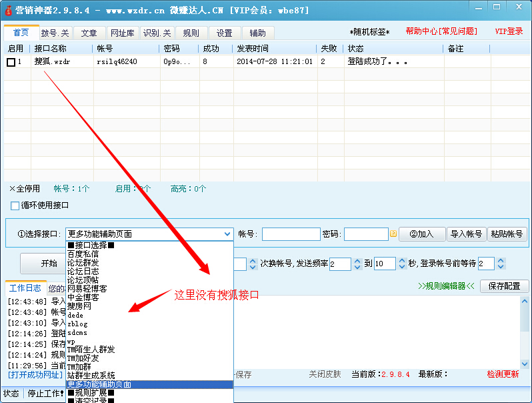Click the 登录帐号前等待 value field
The width and height of the screenshot is (532, 403).
[x=486, y=264]
